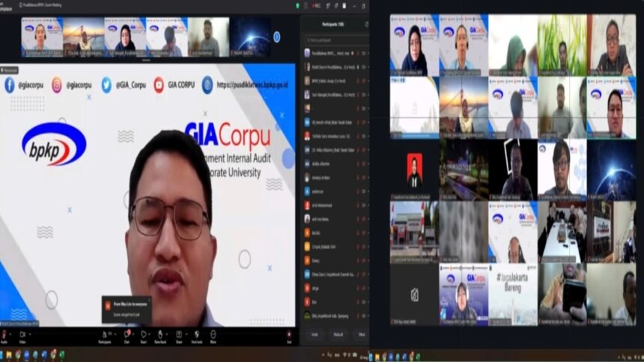
Task: Toggle video icon in first participant row
Action: pos(363,53)
